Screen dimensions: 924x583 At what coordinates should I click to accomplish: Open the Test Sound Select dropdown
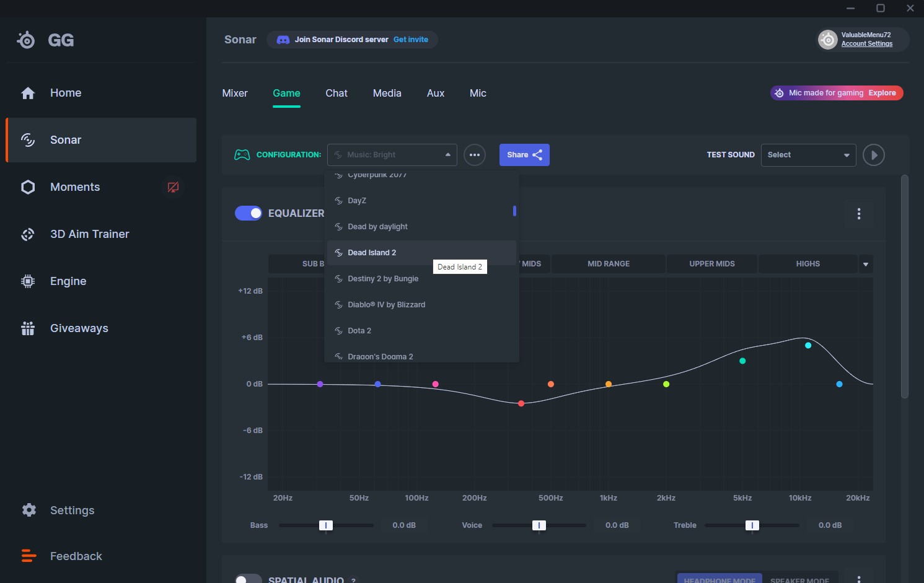point(807,155)
